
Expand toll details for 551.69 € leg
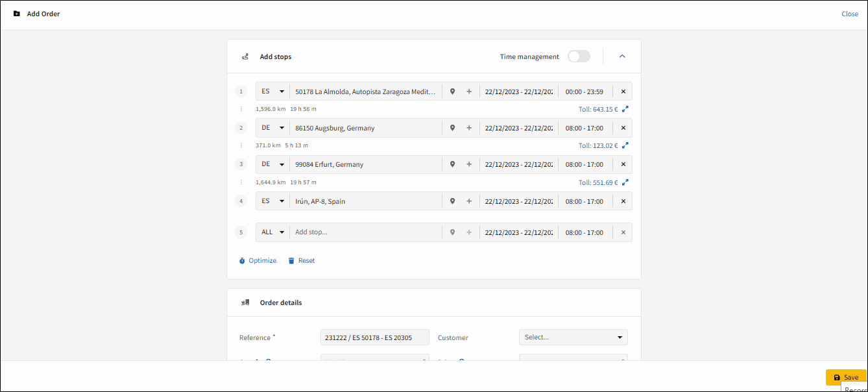click(625, 182)
